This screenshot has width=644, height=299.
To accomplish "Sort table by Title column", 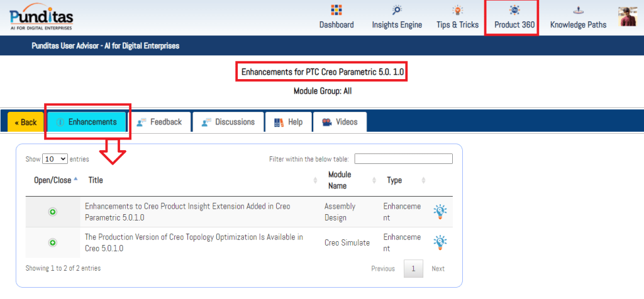I will 96,180.
